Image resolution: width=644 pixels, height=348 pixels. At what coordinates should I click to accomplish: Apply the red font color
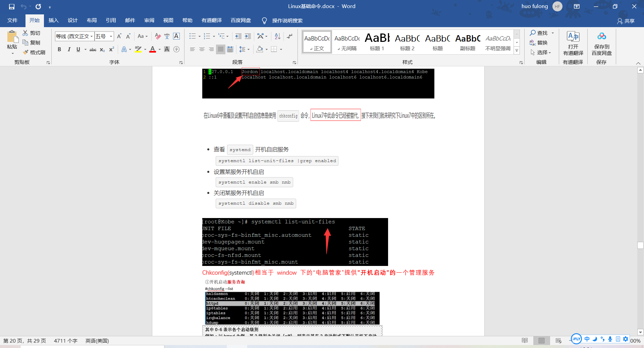point(153,49)
